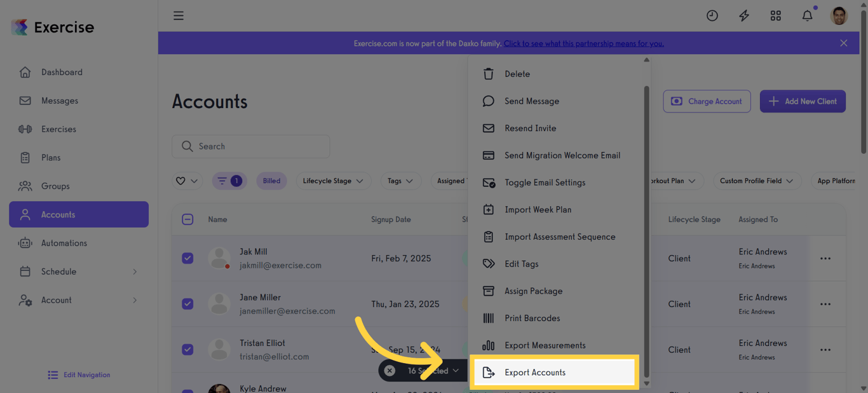868x393 pixels.
Task: Expand the Tags filter dropdown
Action: pyautogui.click(x=400, y=181)
